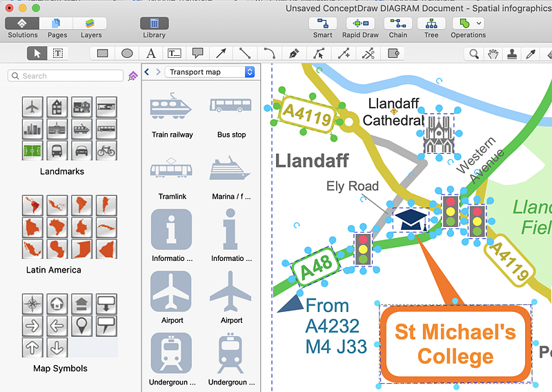Select the Tree connection mode
This screenshot has height=392, width=552.
[431, 23]
